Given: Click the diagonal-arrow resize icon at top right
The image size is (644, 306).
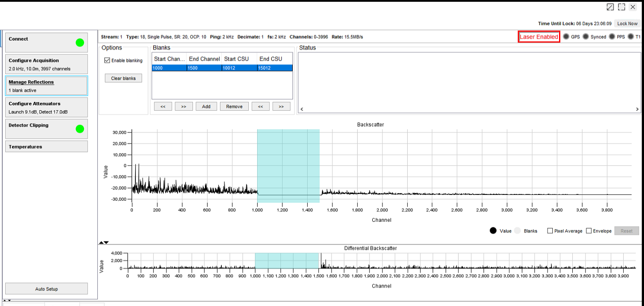Looking at the screenshot, I should tap(610, 7).
